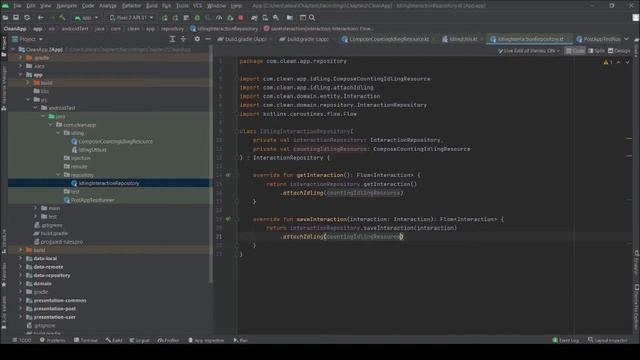Open the Layout Inspector panel
This screenshot has height=360, width=640.
(x=607, y=340)
